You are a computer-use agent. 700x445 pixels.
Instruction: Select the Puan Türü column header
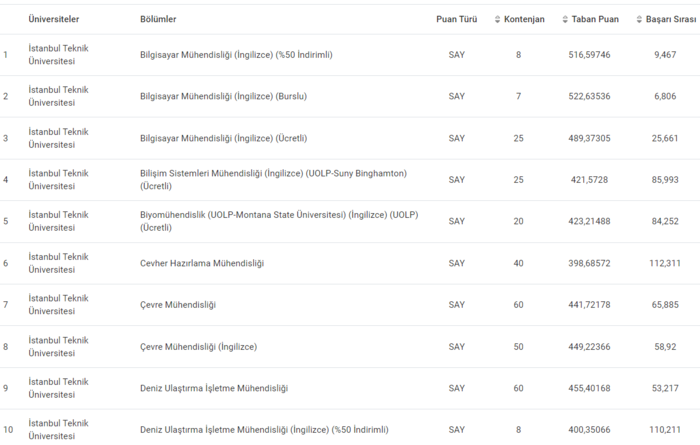click(x=456, y=20)
